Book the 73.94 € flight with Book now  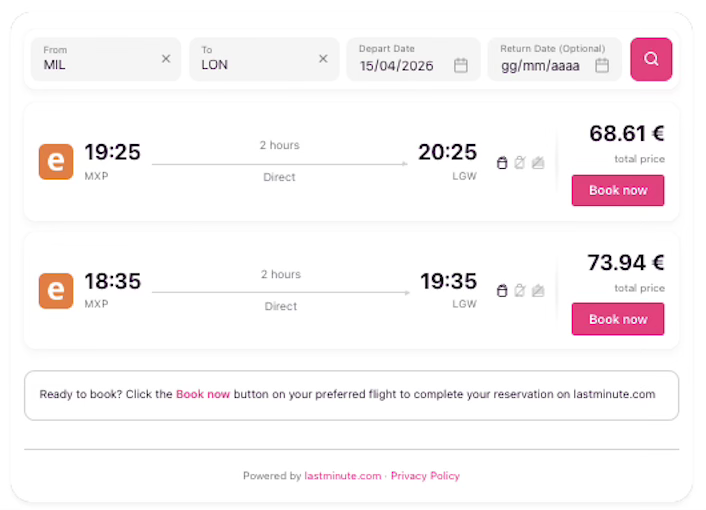coord(617,319)
